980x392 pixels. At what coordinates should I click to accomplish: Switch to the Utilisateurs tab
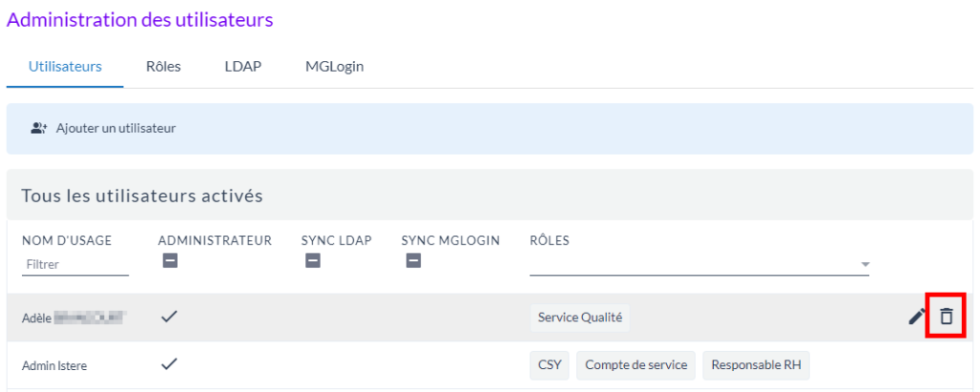point(65,66)
